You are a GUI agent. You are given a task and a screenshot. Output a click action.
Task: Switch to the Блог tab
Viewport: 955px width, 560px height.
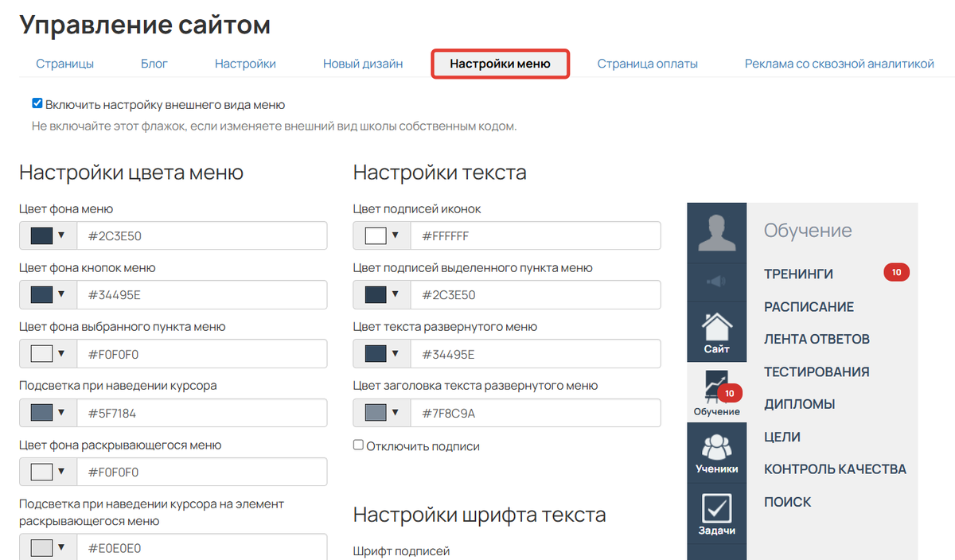154,64
